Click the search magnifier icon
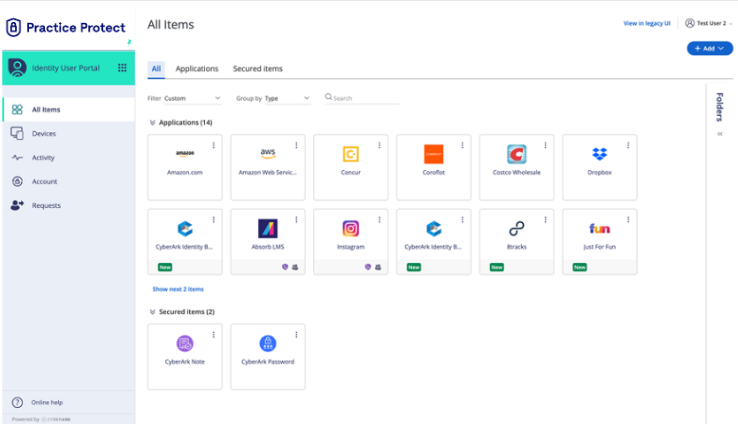This screenshot has width=738, height=432. (329, 97)
